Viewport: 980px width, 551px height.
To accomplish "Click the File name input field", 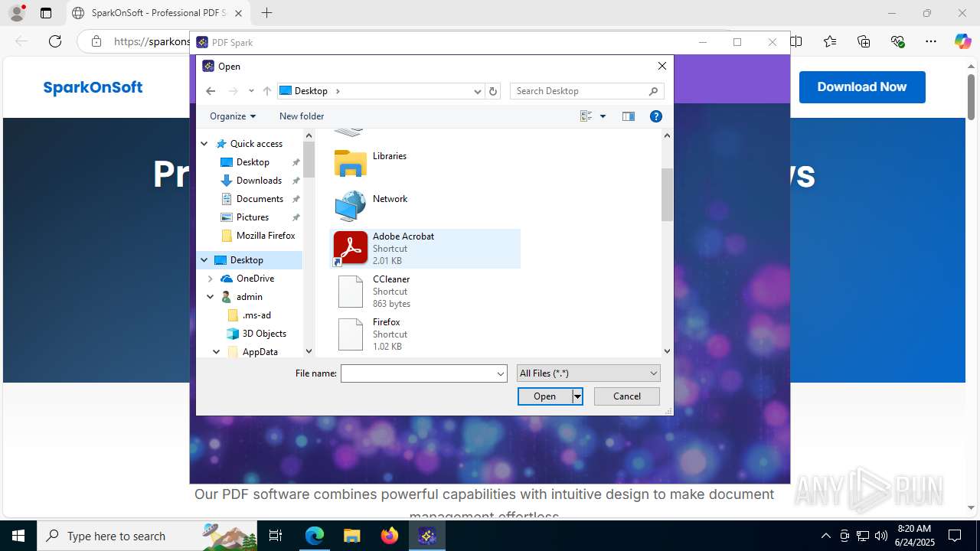I will [418, 373].
